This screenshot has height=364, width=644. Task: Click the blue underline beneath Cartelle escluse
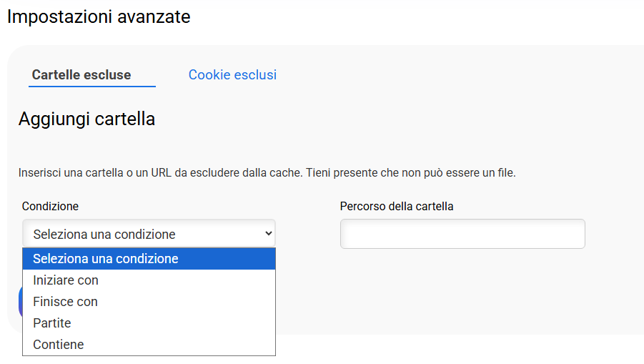92,87
